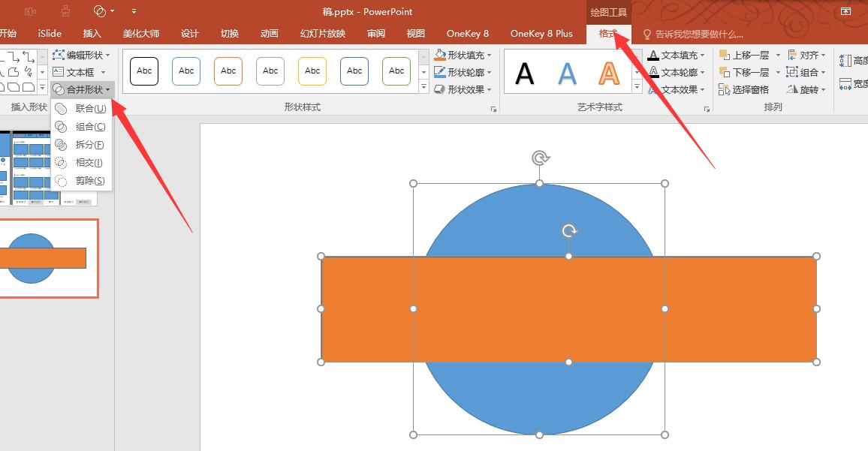Open the 对齐 align dropdown
868x451 pixels.
click(806, 56)
